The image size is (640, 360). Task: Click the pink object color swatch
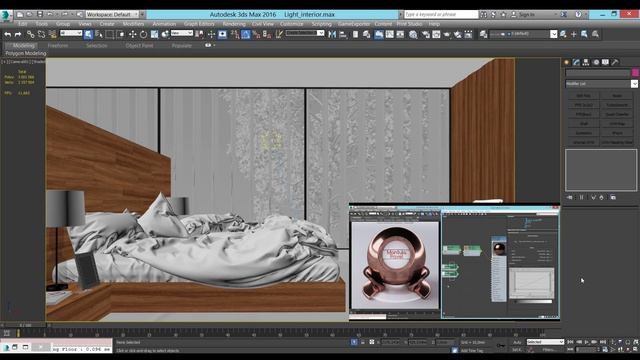pyautogui.click(x=635, y=73)
